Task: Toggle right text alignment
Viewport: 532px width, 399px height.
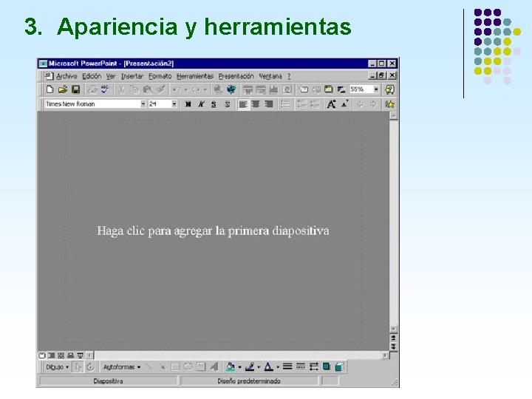Action: (x=269, y=104)
